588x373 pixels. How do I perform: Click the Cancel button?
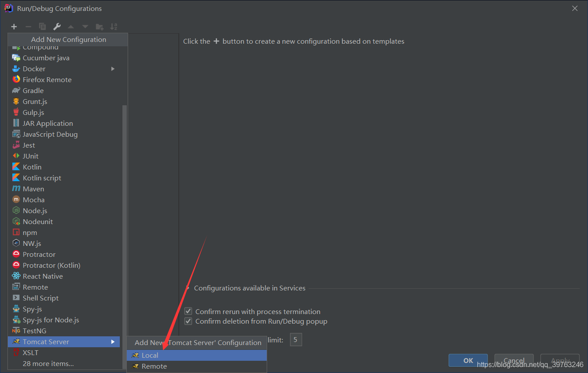click(x=514, y=360)
